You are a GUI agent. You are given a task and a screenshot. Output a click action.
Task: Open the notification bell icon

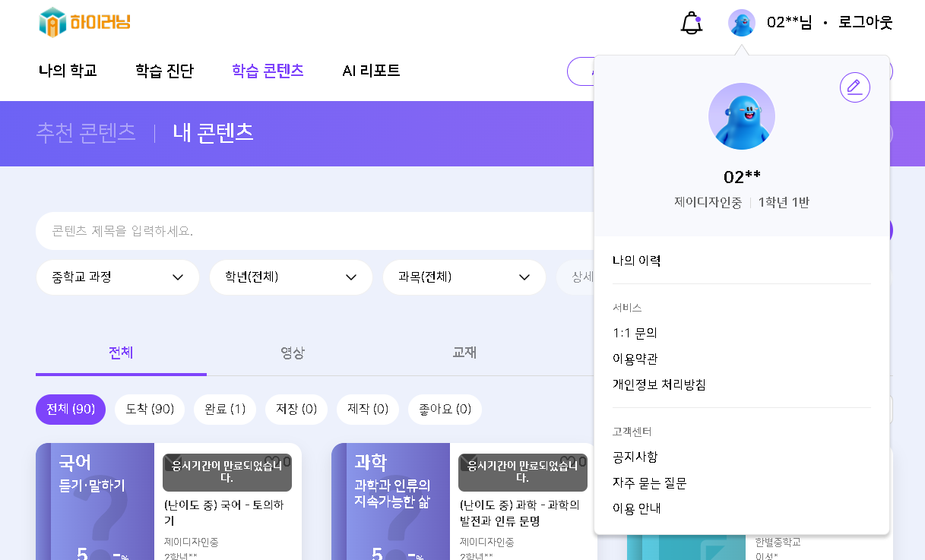[x=691, y=23]
